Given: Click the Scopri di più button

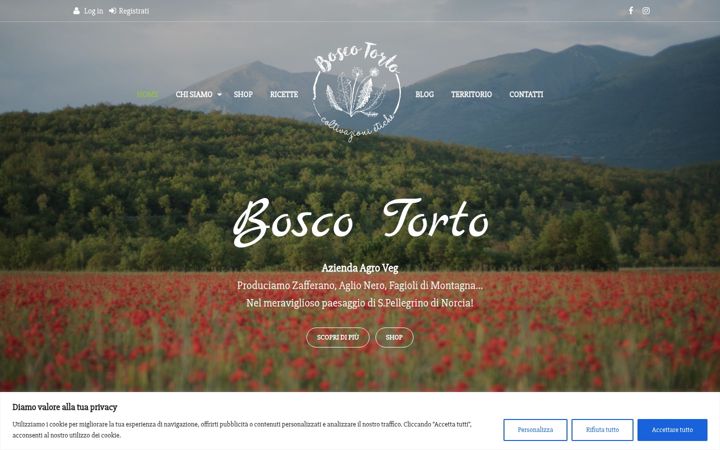Looking at the screenshot, I should (x=338, y=338).
